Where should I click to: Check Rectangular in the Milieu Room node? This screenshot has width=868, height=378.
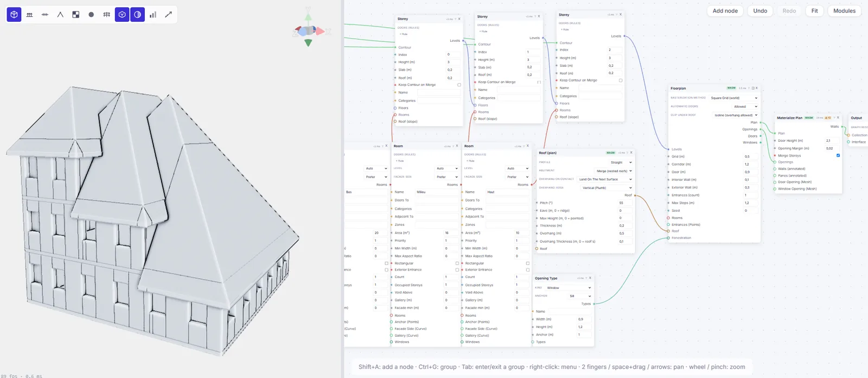457,263
